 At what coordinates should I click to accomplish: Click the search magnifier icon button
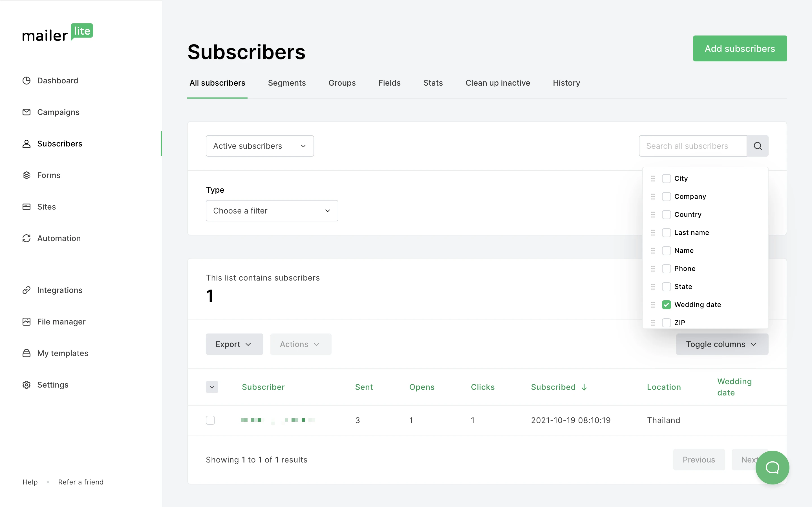tap(757, 146)
